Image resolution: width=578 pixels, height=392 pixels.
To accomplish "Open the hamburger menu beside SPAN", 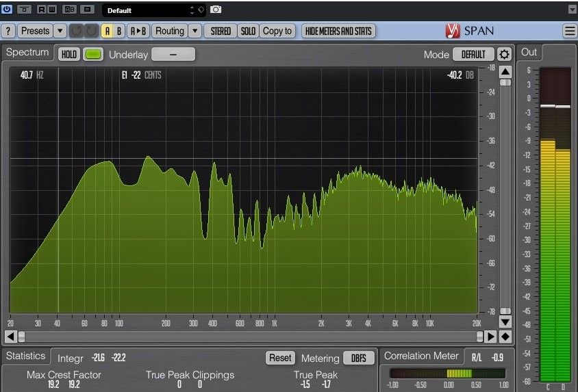I will click(570, 31).
